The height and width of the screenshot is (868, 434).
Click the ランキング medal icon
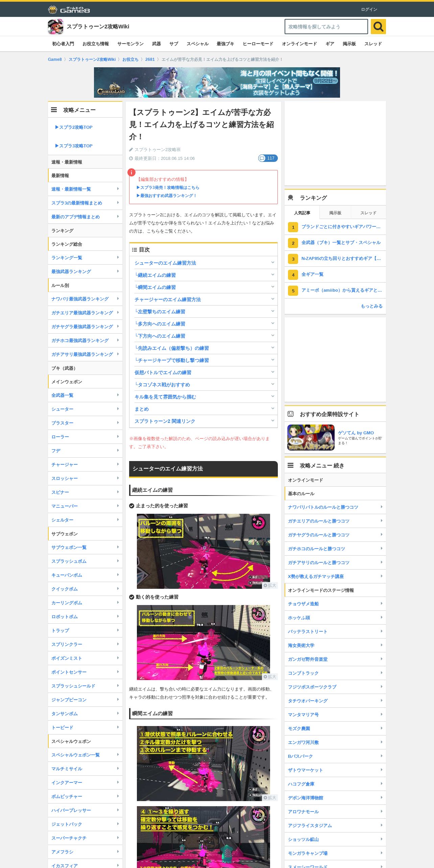tap(290, 198)
